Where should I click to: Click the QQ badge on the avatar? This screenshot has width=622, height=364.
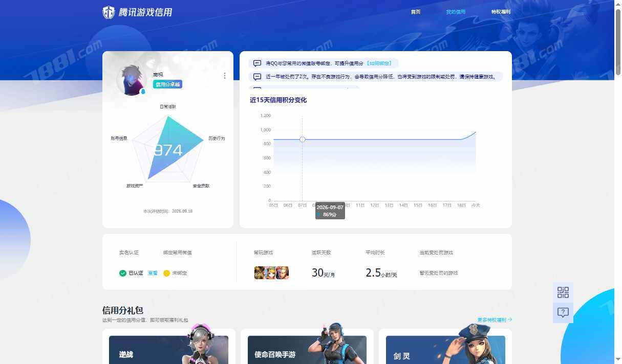click(143, 92)
